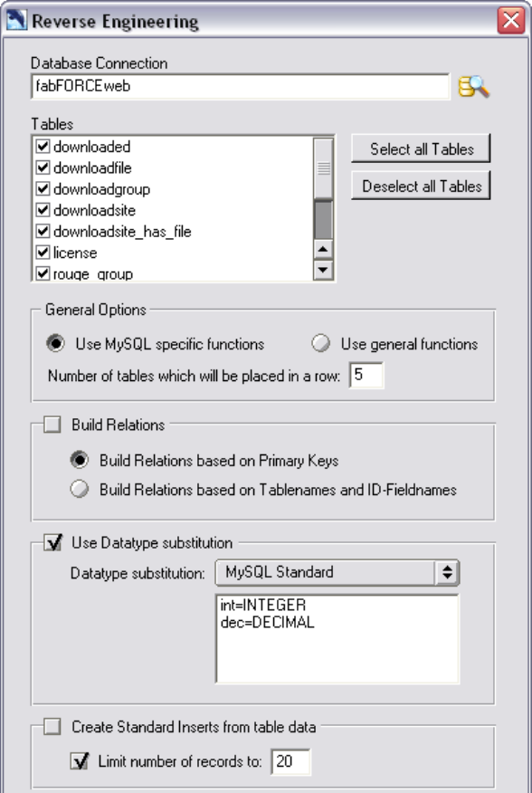Disable Use Datatype substitution checkbox

pos(52,542)
